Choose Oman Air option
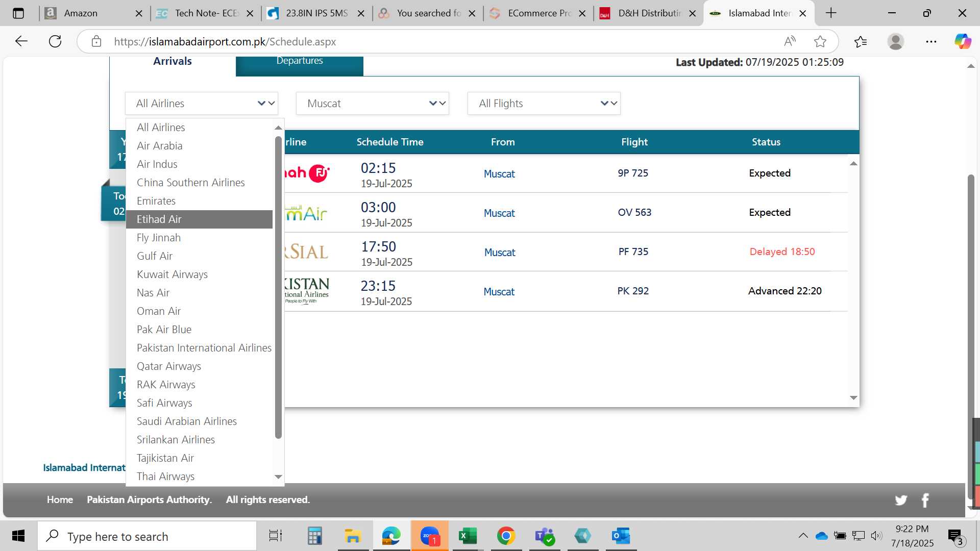980x551 pixels. (199, 311)
